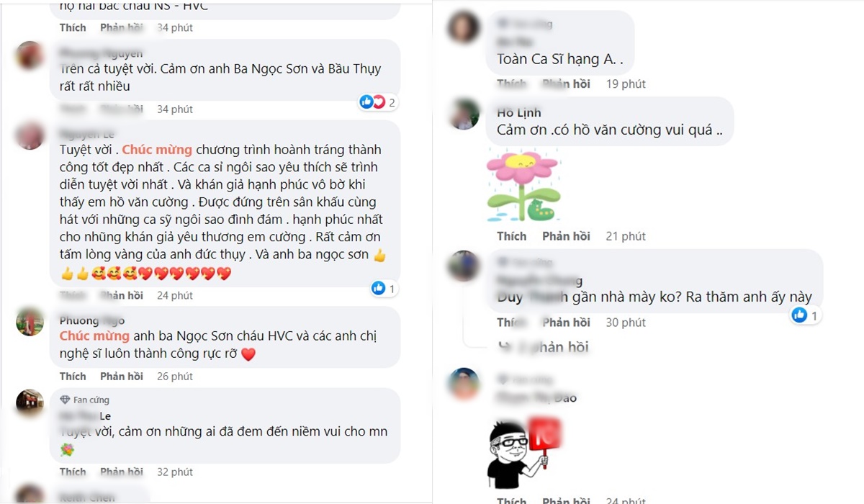
Task: Like Hồ Linh's flower sticker comment
Action: 511,236
